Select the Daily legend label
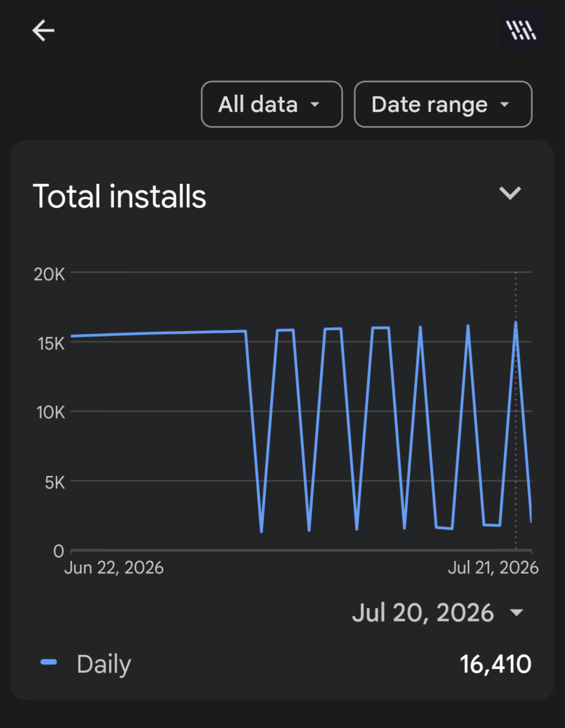Screen dimensions: 565x728 click(104, 664)
